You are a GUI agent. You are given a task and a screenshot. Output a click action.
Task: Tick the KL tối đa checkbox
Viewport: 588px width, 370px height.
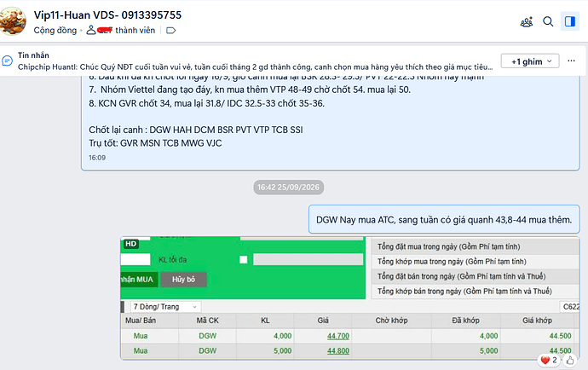244,260
